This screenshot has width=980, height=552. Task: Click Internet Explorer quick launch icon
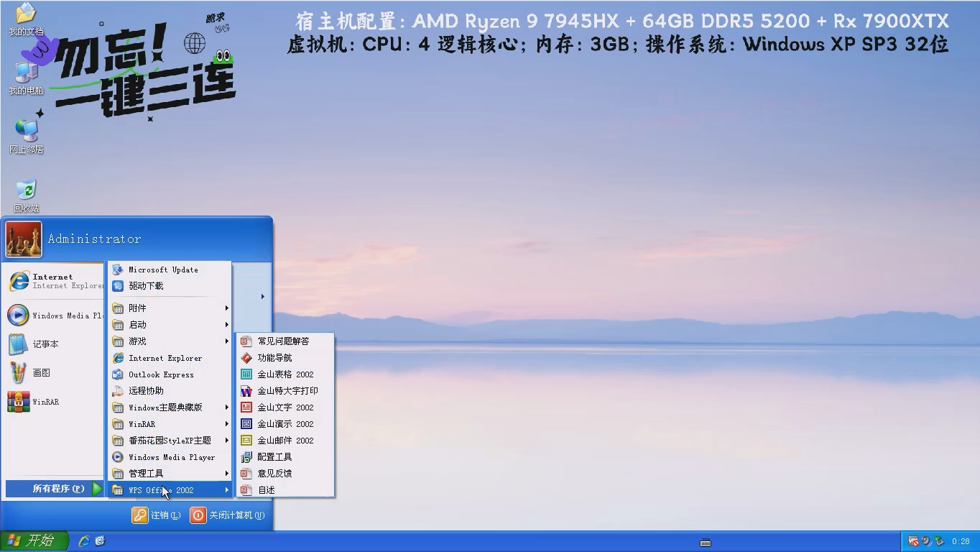(84, 541)
